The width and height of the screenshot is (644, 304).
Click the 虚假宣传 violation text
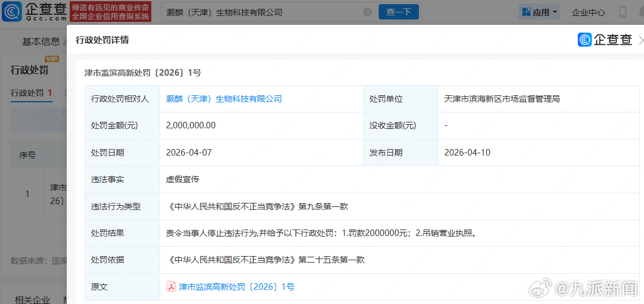coord(183,179)
